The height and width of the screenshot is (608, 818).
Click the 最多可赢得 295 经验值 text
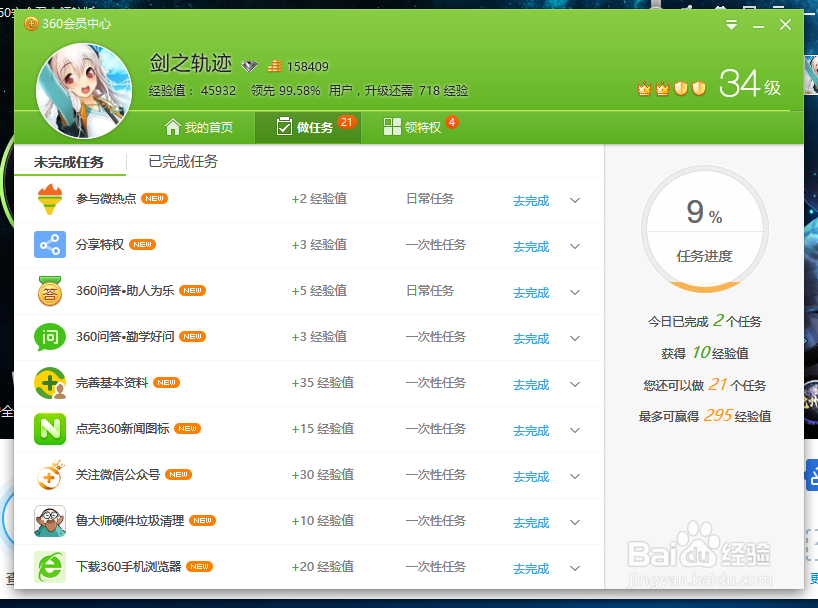[x=705, y=416]
